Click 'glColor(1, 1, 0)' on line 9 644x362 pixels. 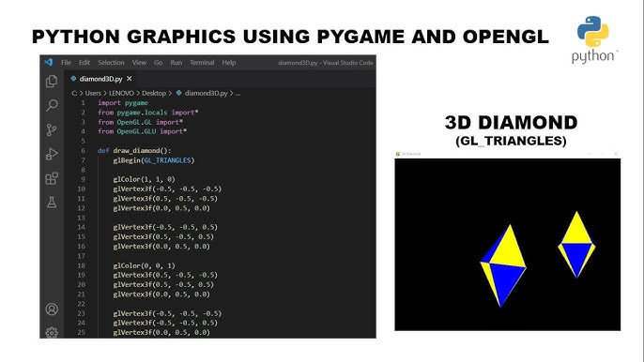click(x=145, y=179)
